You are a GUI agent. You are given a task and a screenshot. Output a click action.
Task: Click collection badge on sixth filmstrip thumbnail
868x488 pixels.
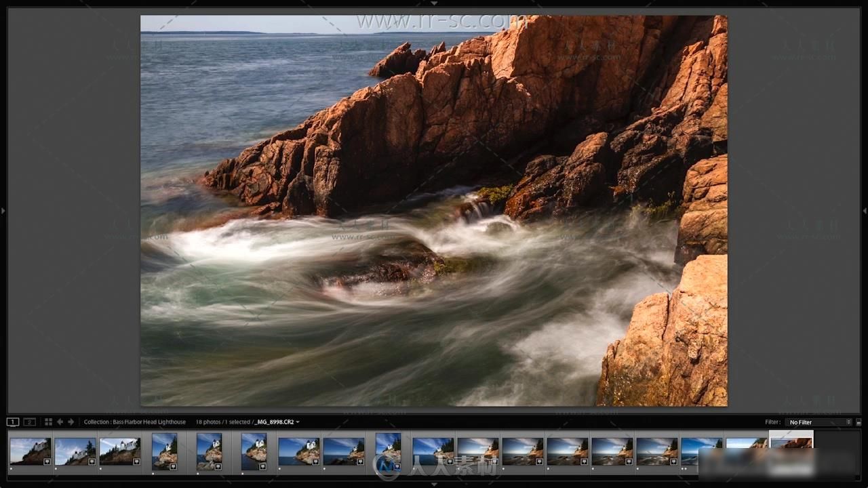[x=262, y=466]
